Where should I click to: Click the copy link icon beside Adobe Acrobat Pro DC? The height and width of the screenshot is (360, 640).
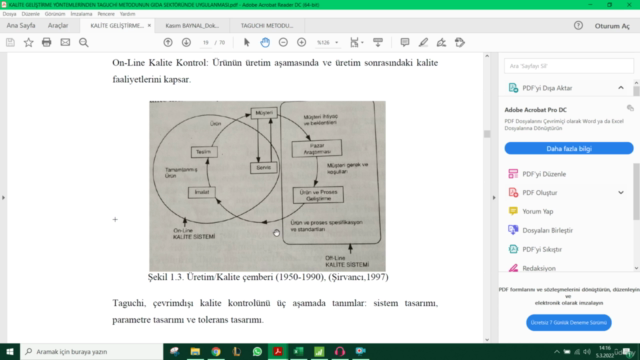click(x=630, y=108)
